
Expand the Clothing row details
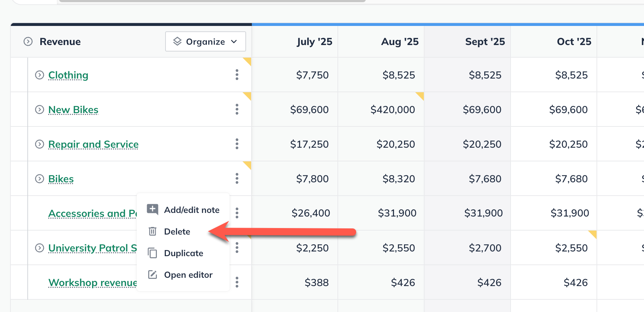[40, 75]
